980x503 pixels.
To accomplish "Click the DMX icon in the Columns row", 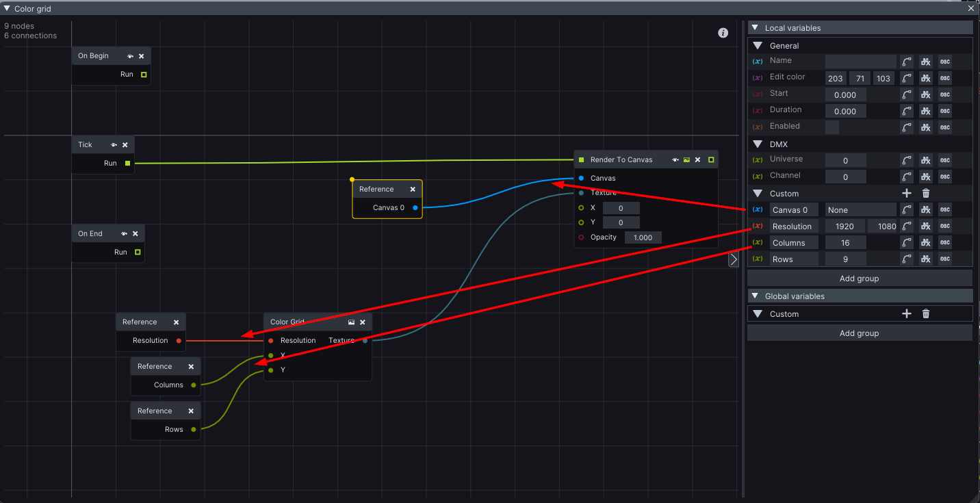I will click(x=925, y=242).
